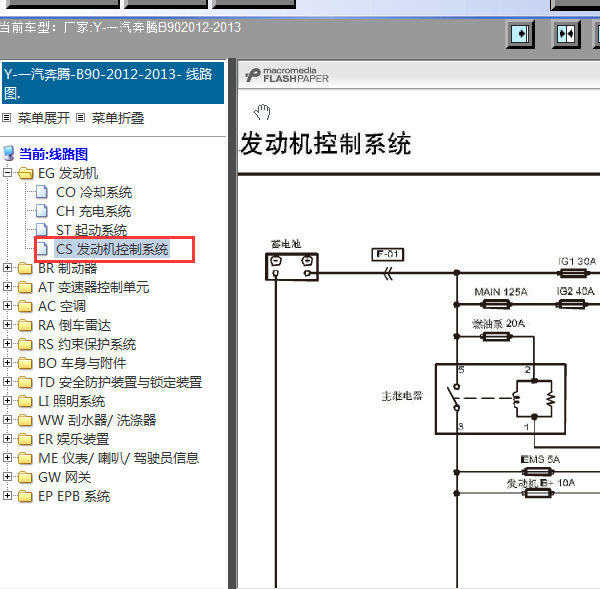Click the BR 制动器 folder icon
This screenshot has height=589, width=600.
[25, 268]
